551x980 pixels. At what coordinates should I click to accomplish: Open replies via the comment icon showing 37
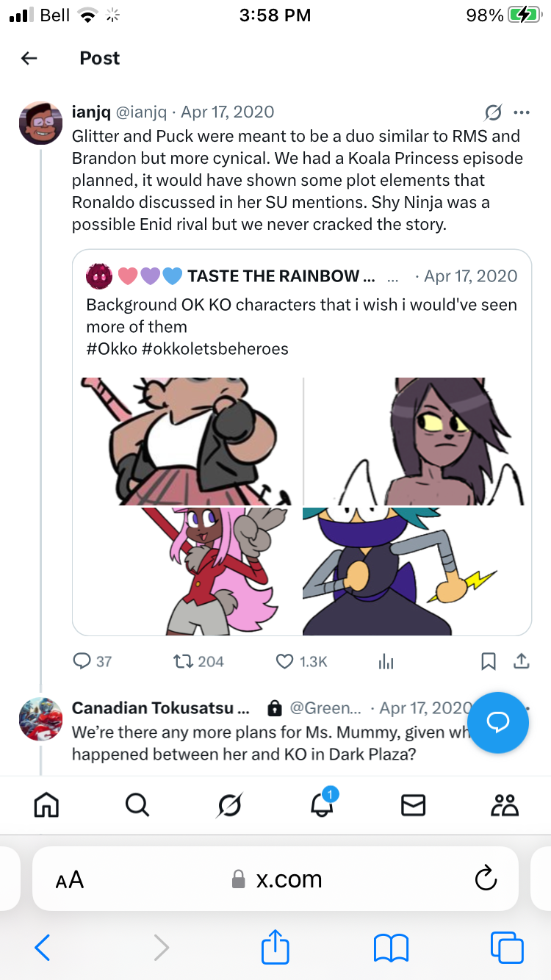pos(93,661)
